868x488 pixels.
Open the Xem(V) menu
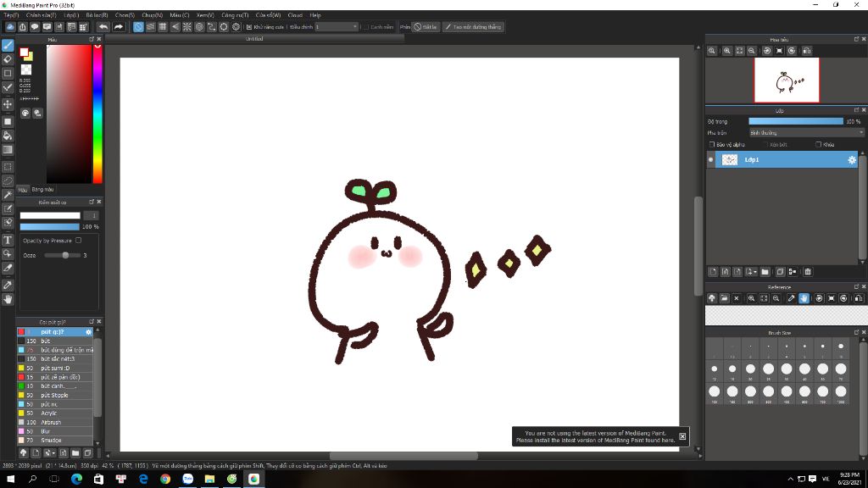[x=205, y=15]
